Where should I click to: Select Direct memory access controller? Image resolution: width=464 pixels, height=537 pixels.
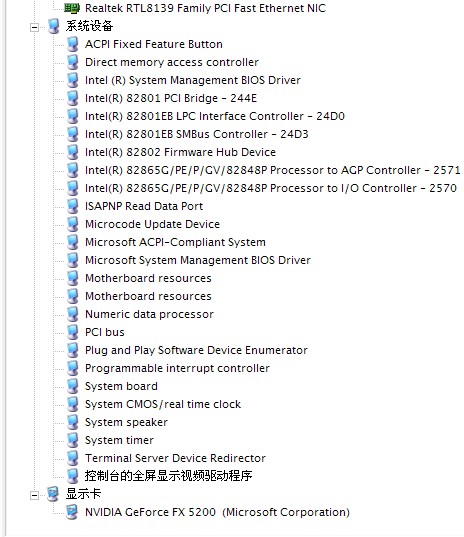pos(172,62)
